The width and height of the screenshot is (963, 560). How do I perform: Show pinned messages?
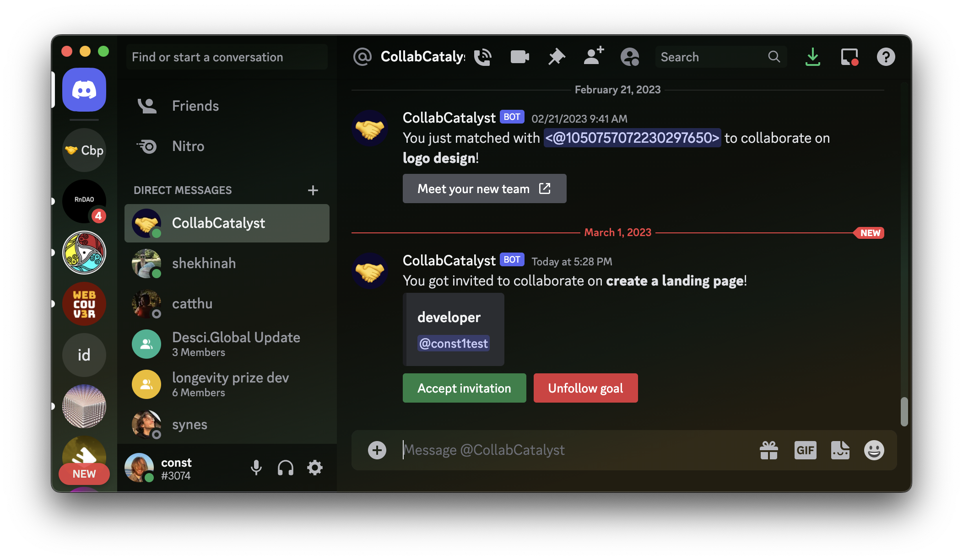point(557,57)
